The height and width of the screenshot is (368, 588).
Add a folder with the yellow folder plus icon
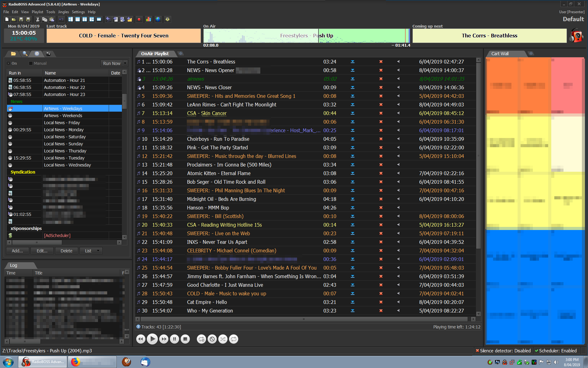[130, 19]
